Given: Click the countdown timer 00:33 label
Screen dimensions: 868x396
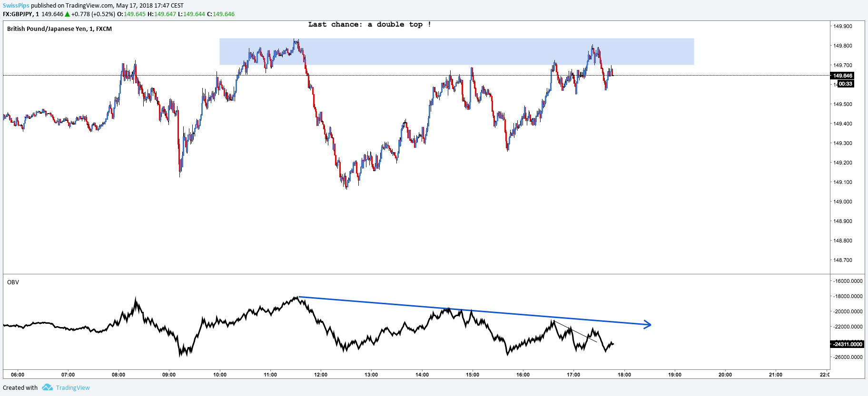Looking at the screenshot, I should (845, 84).
